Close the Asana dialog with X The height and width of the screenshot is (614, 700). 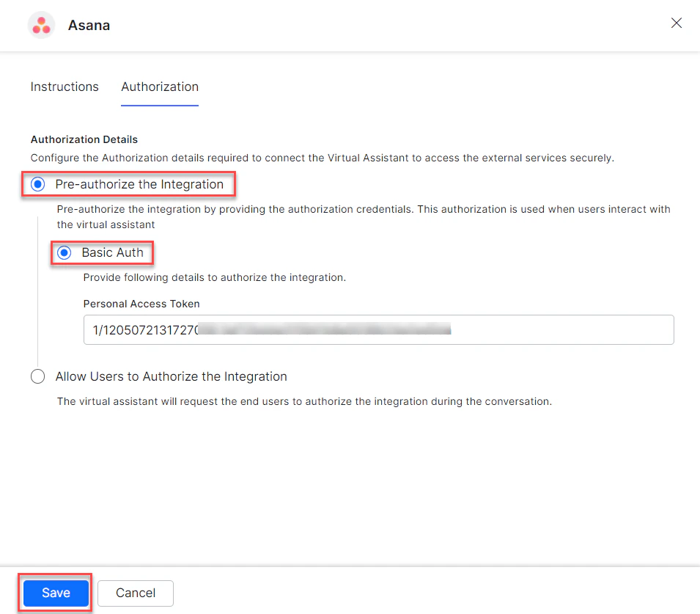(676, 23)
